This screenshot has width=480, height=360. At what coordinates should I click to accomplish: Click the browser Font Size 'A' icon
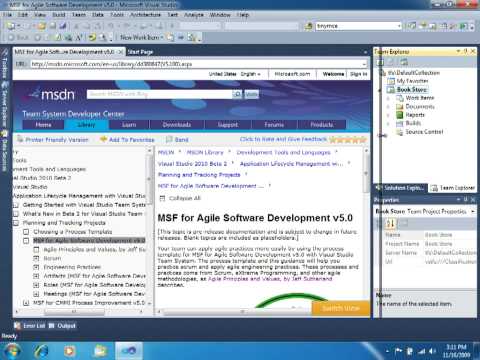click(x=79, y=38)
